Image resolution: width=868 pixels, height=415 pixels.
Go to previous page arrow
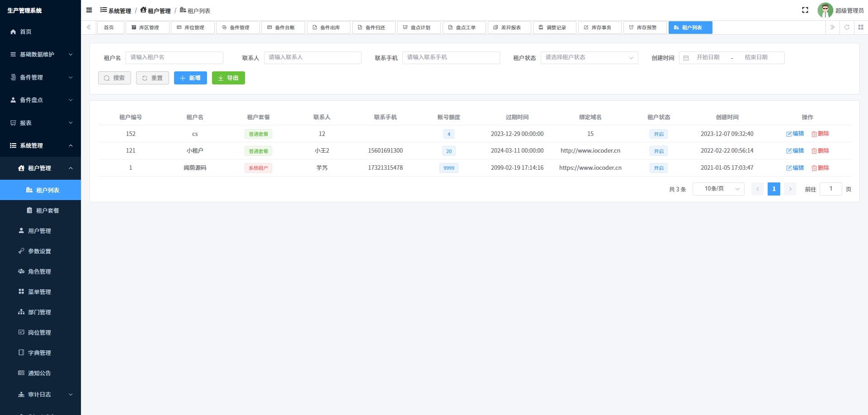pyautogui.click(x=758, y=189)
